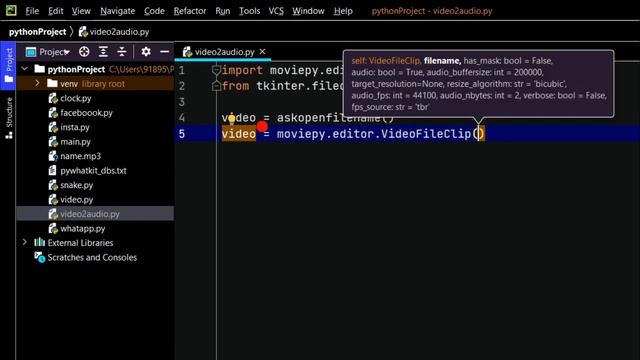
Task: Select insta.py in project tree
Action: [75, 127]
